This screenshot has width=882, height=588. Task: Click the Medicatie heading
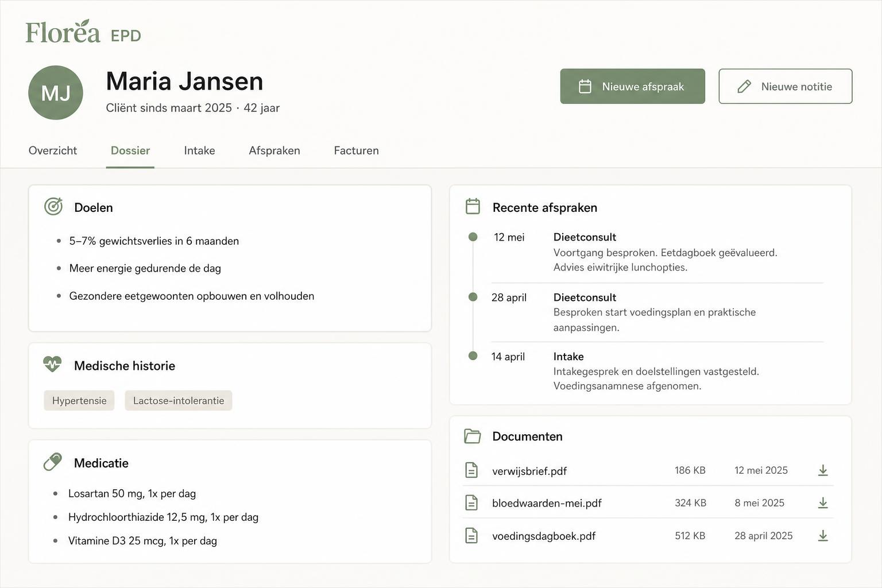101,463
